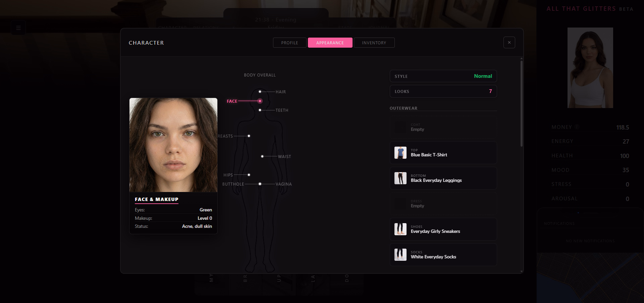Click the 'Stress' stat label
The image size is (644, 303).
[x=561, y=184]
